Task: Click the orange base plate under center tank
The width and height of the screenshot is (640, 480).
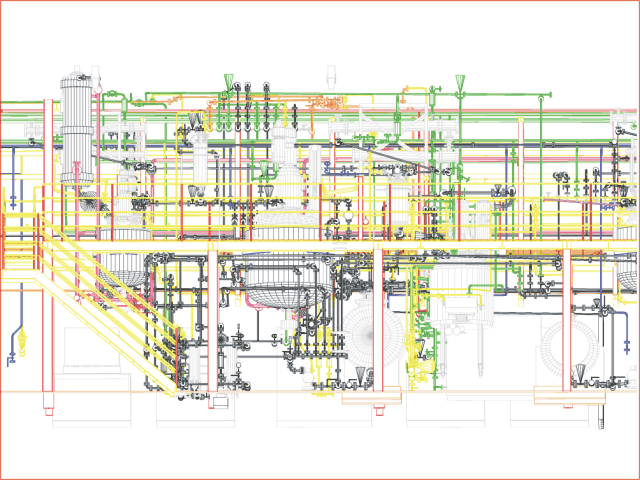Action: coord(372,398)
